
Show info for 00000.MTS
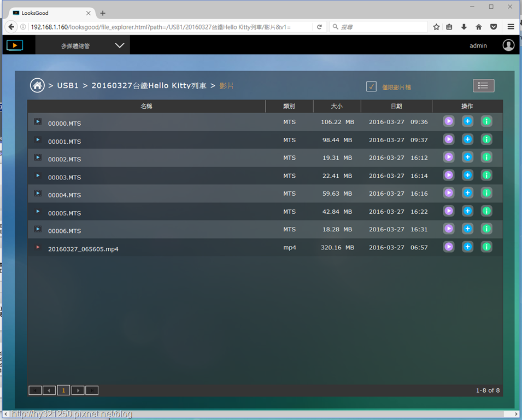(x=486, y=121)
